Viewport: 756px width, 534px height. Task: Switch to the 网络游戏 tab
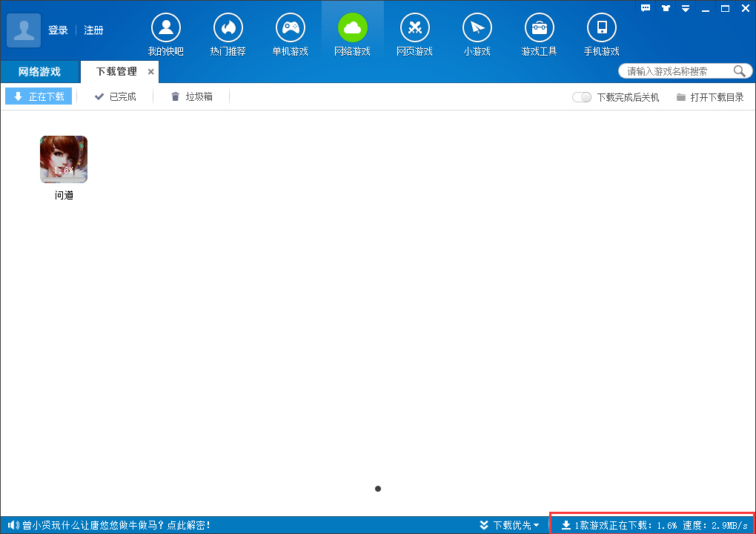[x=39, y=72]
